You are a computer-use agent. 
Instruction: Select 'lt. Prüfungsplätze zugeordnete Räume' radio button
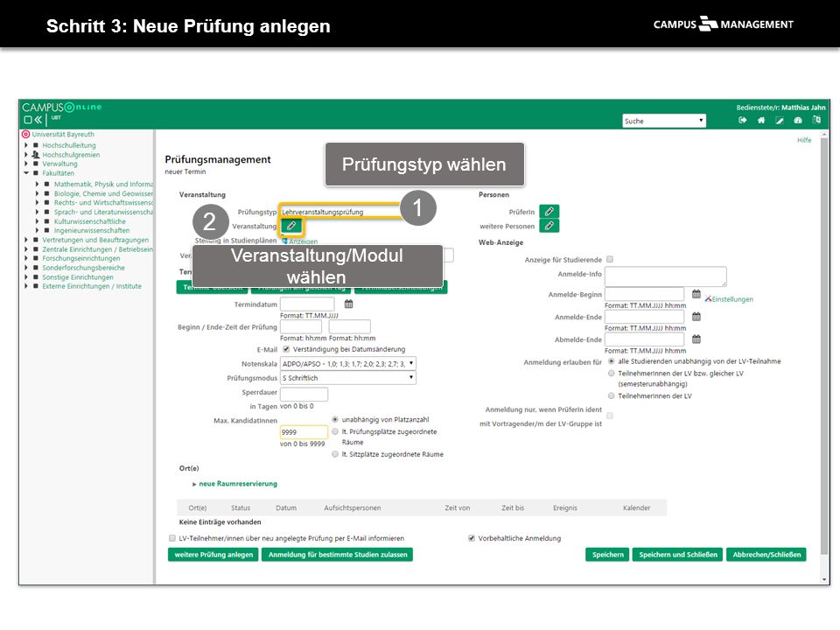click(335, 431)
